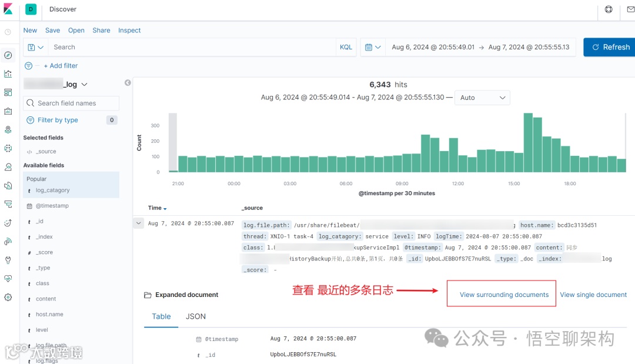Click the KQL search query input
The width and height of the screenshot is (635, 364).
[x=192, y=47]
